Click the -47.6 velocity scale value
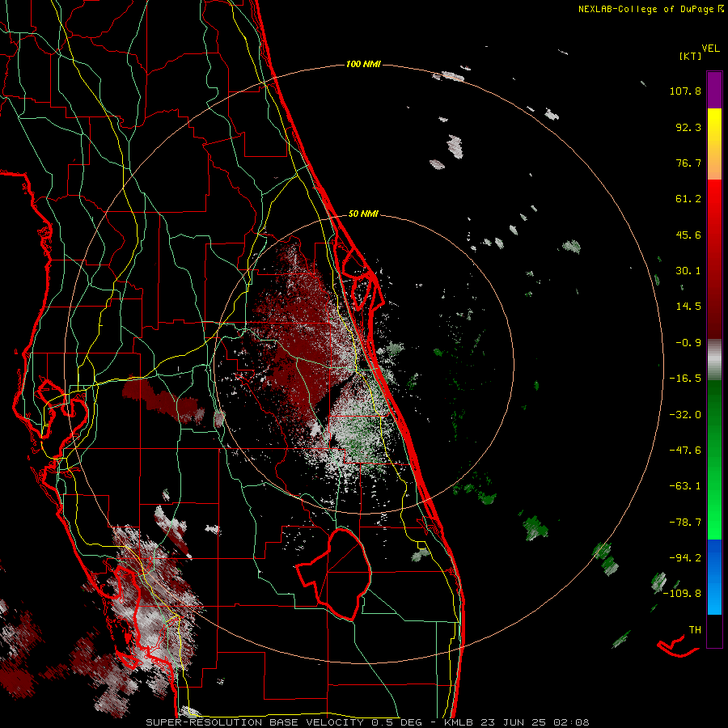The height and width of the screenshot is (728, 728). [x=685, y=451]
